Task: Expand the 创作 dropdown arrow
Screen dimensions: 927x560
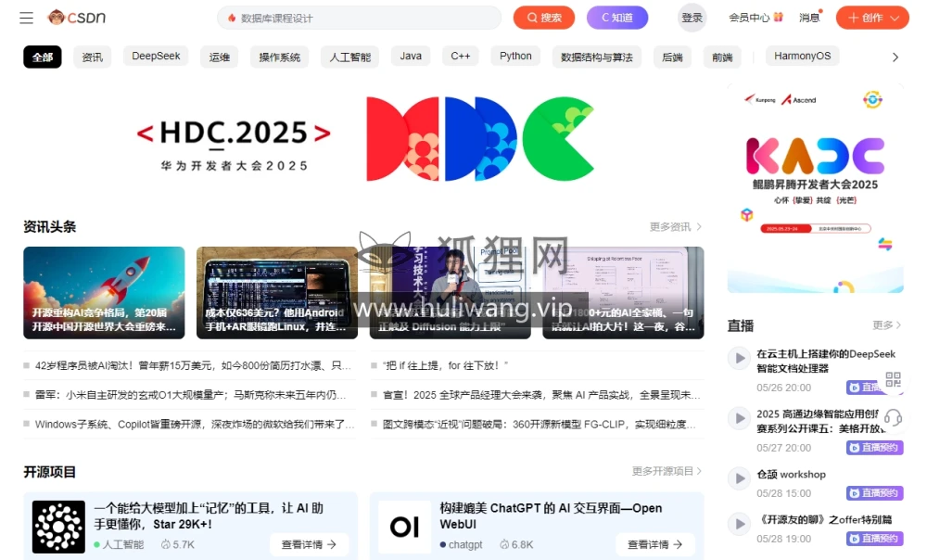Action: [x=895, y=19]
